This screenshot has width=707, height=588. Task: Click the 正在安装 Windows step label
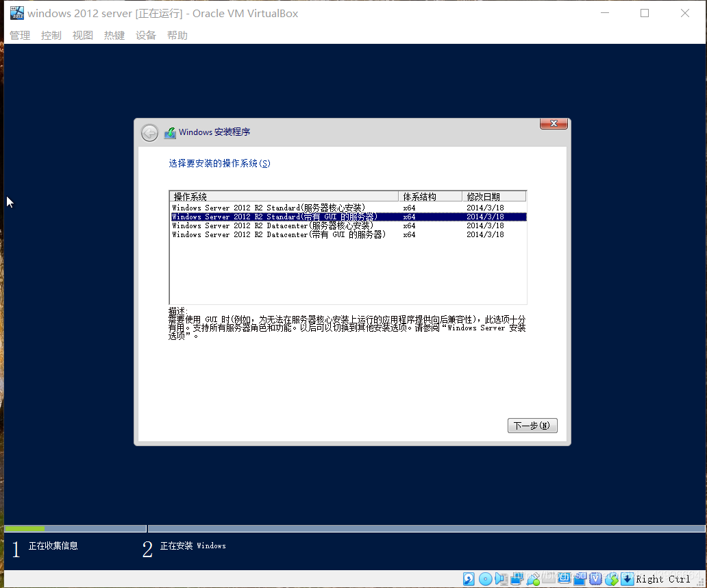tap(193, 546)
